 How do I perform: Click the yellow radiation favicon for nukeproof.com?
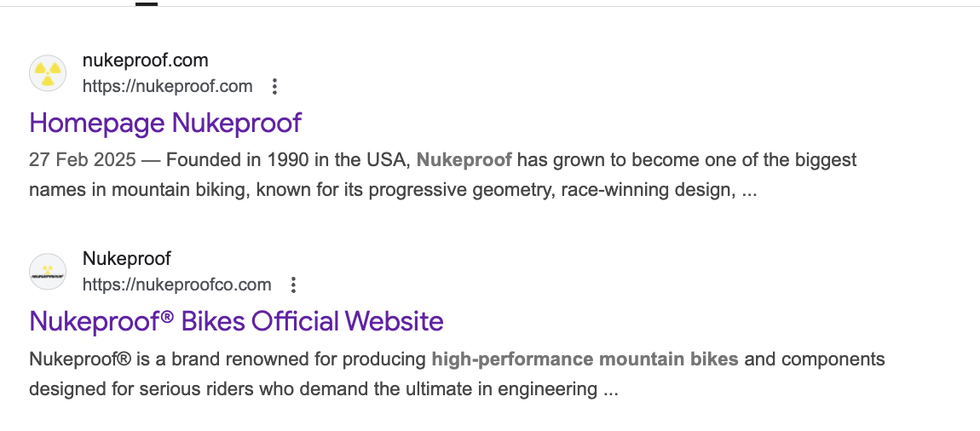(48, 73)
